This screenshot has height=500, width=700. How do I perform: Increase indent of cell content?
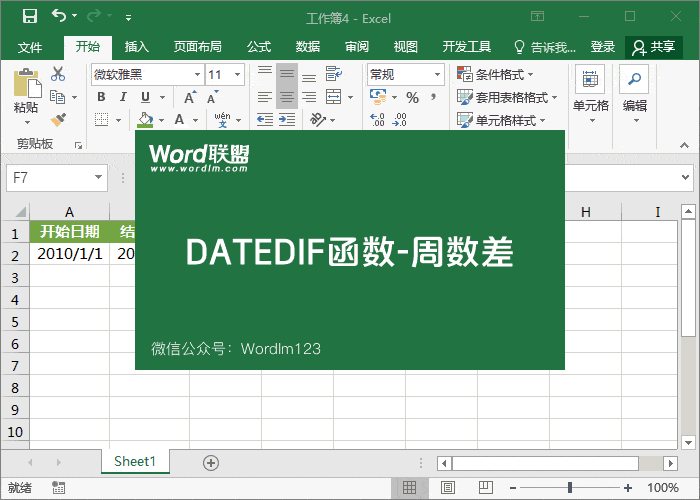tap(287, 119)
